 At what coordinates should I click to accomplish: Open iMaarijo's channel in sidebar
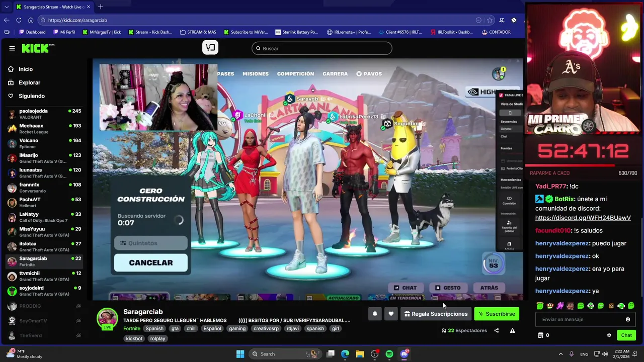[x=44, y=158]
